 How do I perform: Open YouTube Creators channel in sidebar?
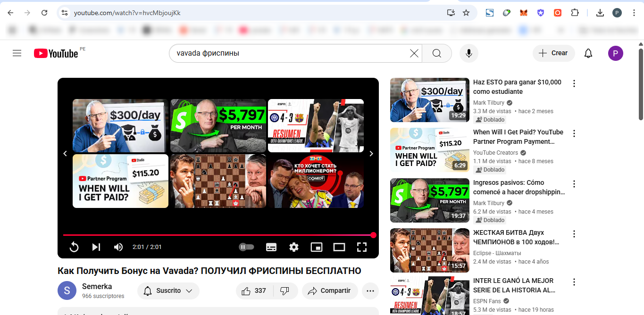click(x=495, y=153)
